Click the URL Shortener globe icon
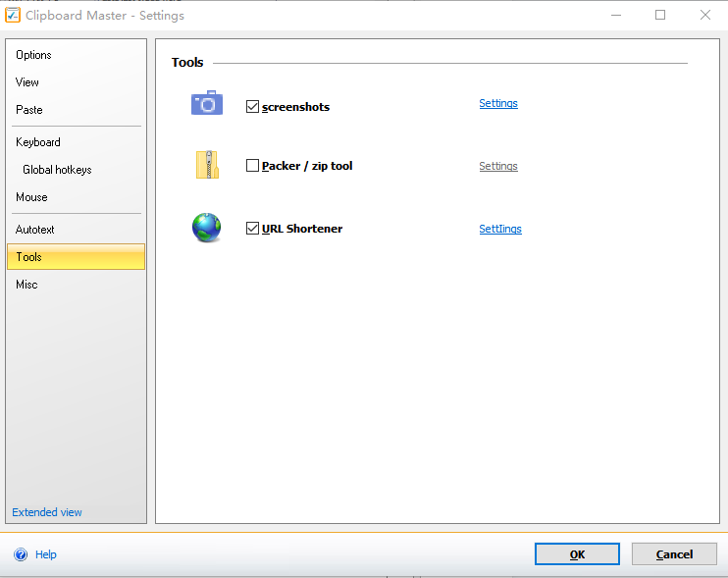 pos(207,228)
